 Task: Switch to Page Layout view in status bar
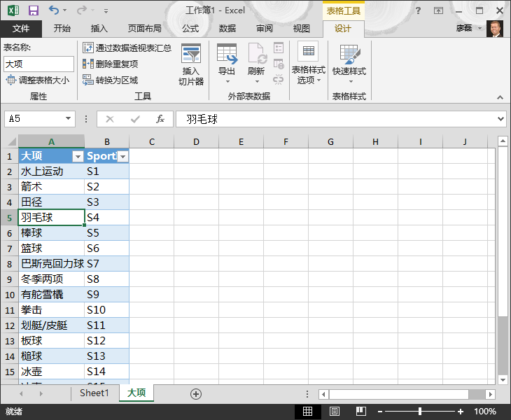(335, 412)
